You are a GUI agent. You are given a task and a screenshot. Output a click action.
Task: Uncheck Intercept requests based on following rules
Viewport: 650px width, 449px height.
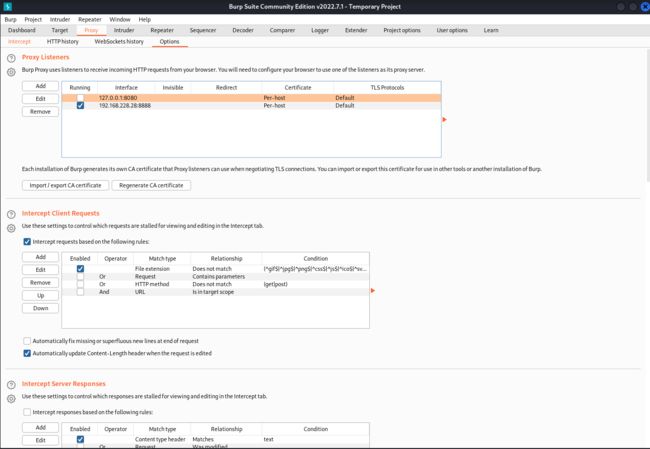27,242
